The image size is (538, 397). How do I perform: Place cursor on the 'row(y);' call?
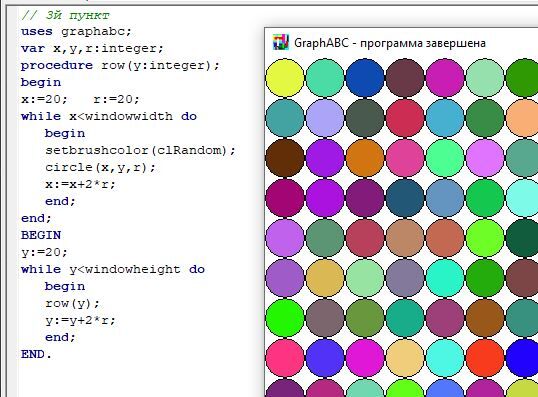[x=72, y=303]
